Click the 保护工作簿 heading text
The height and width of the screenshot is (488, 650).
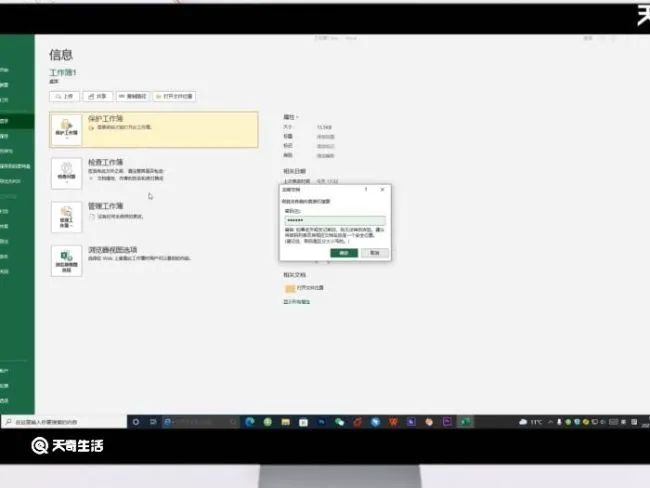tap(106, 119)
